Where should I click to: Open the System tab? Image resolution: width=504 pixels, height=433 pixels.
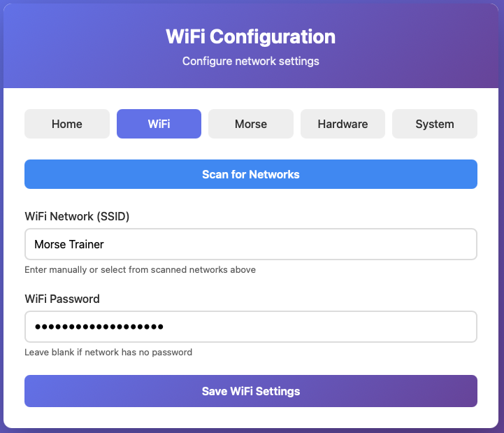pos(434,124)
